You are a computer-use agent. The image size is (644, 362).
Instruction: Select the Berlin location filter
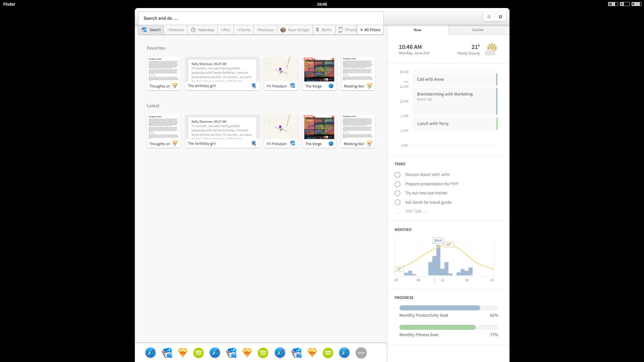tap(323, 30)
